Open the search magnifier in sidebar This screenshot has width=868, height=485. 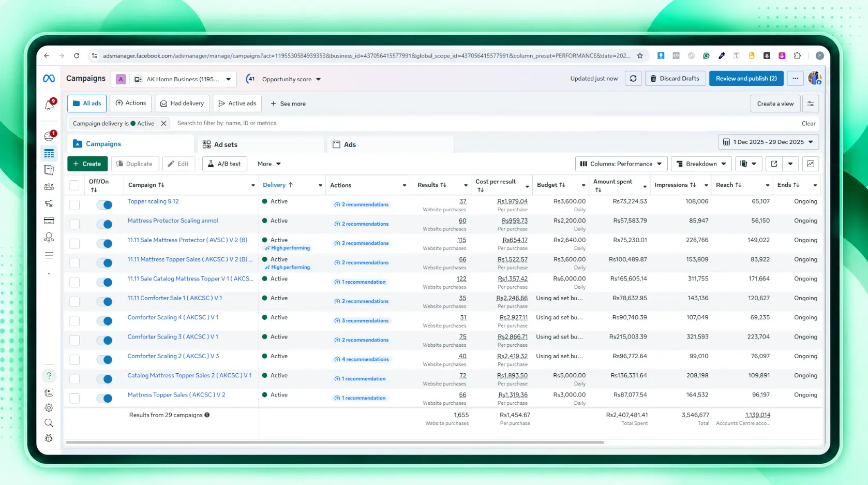(49, 423)
